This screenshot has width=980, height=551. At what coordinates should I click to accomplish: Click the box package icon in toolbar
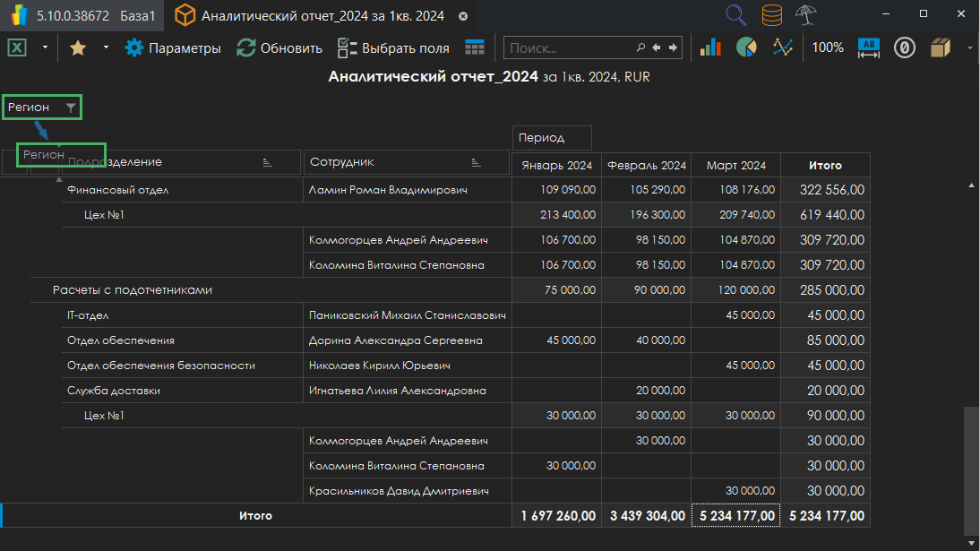(940, 48)
